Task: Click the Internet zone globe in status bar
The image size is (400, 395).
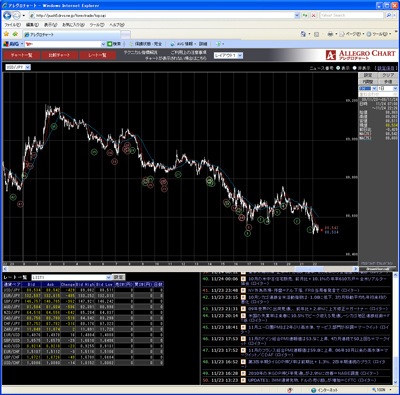Action: click(313, 390)
